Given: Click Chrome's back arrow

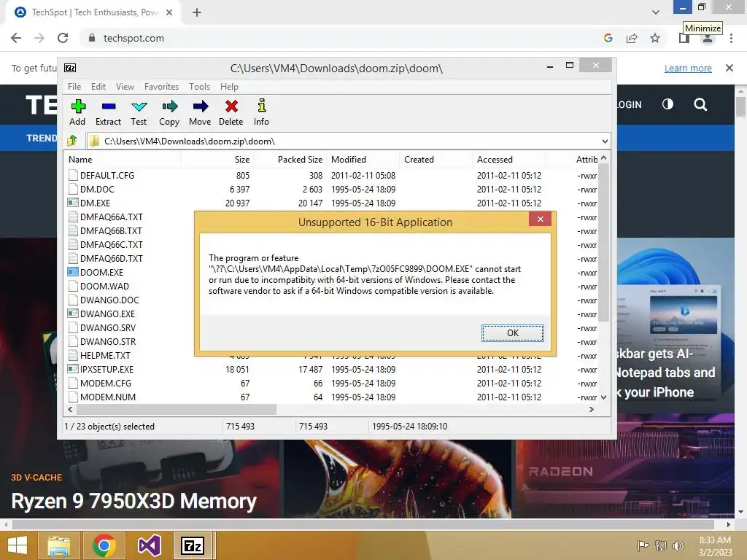Looking at the screenshot, I should point(16,38).
